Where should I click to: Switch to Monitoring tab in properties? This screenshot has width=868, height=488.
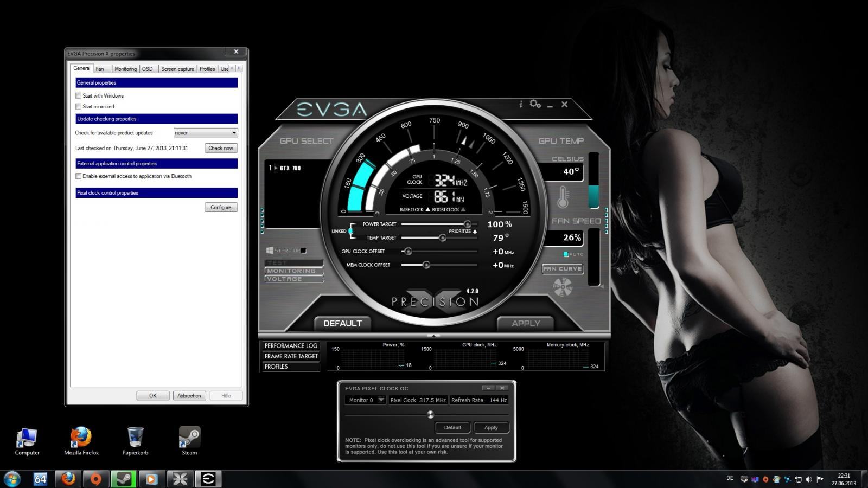coord(125,69)
